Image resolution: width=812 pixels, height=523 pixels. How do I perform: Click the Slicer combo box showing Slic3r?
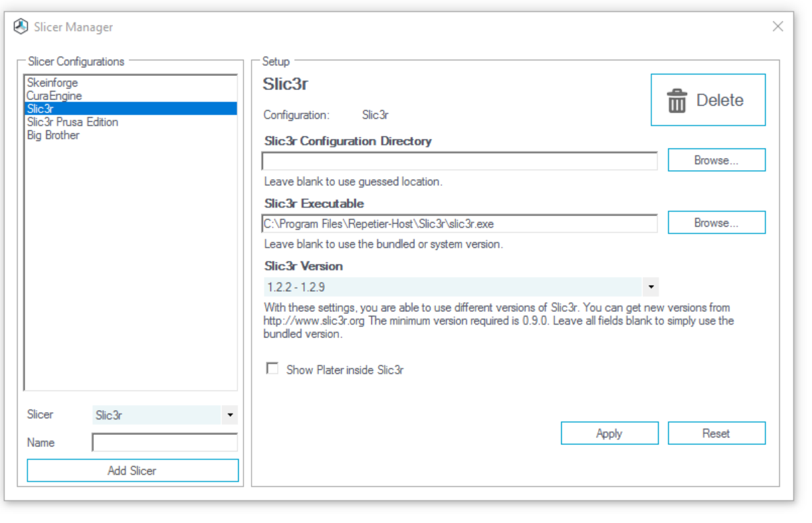(x=165, y=415)
